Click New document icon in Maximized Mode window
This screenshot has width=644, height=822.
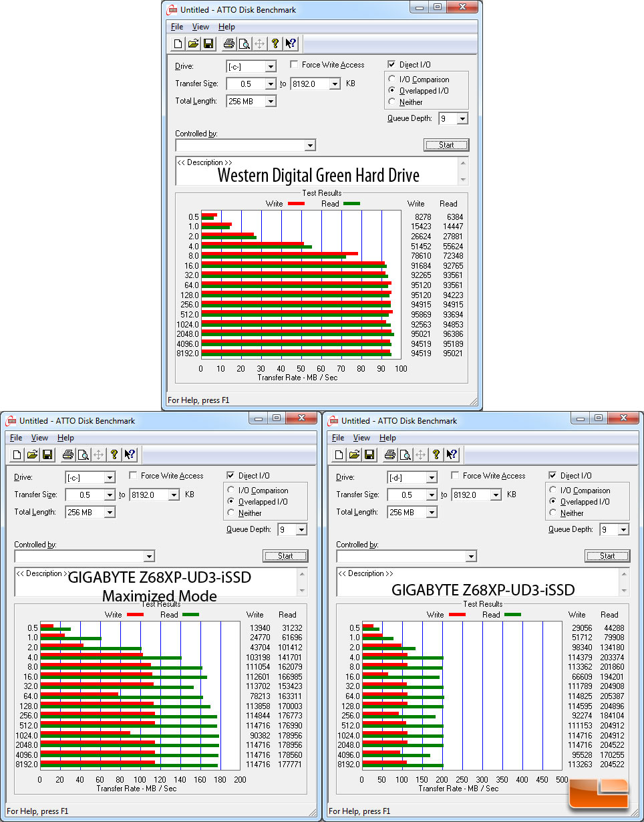point(17,455)
